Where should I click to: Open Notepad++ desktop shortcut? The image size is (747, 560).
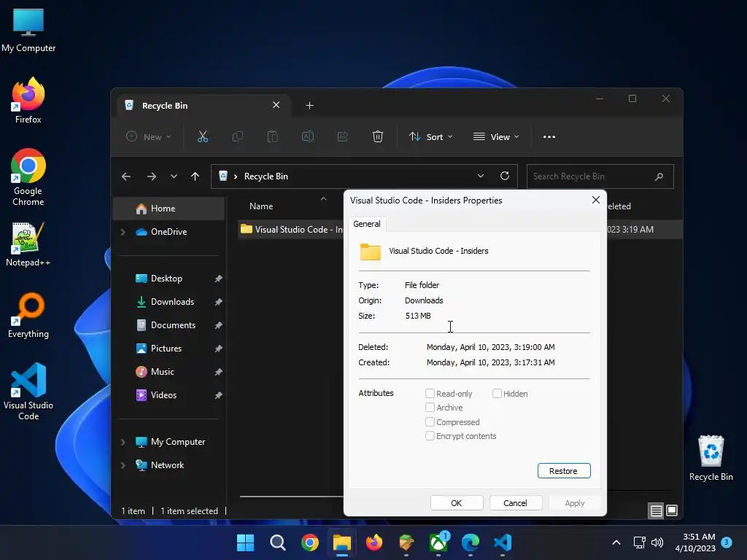[28, 244]
